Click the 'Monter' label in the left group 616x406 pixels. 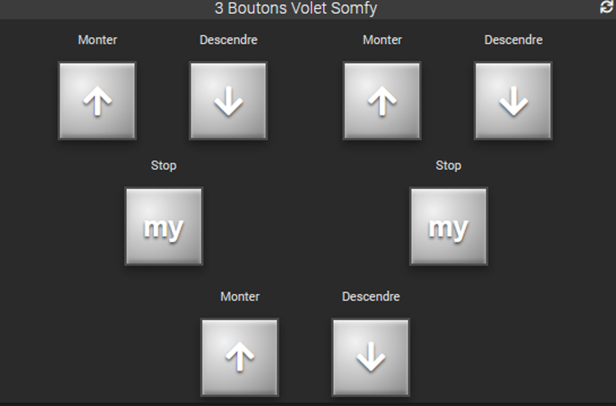pos(97,40)
